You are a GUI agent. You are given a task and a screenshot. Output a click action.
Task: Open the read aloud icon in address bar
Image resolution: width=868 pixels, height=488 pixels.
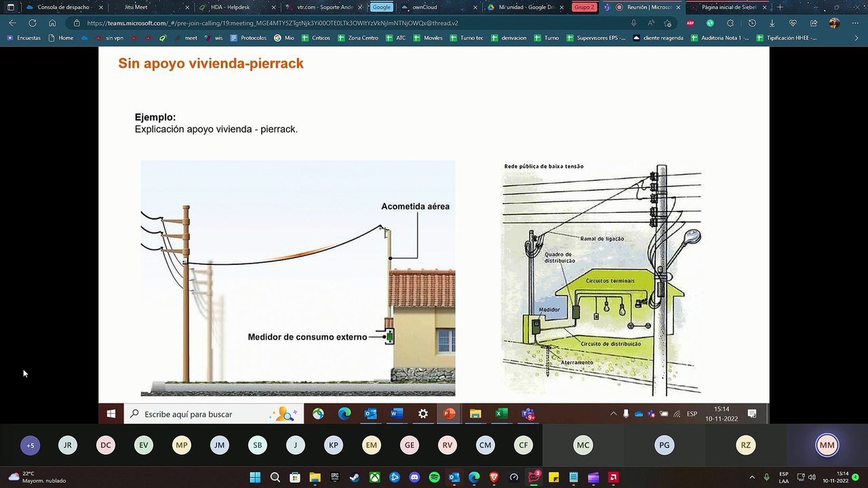pyautogui.click(x=651, y=23)
